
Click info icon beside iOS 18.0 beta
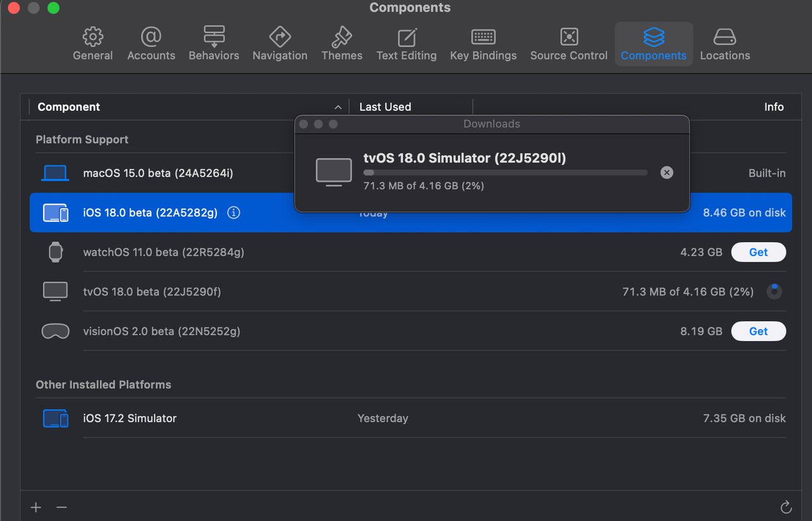[233, 213]
